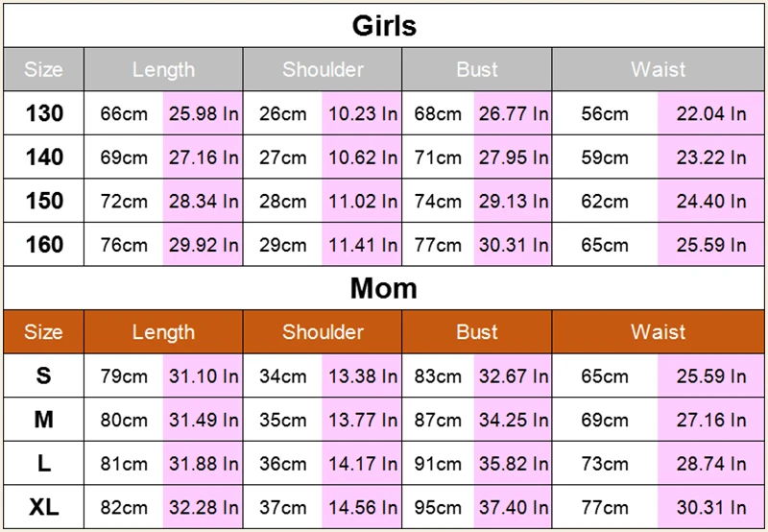The image size is (768, 532).
Task: Select the Shoulder header in Mom table
Action: pos(323,332)
